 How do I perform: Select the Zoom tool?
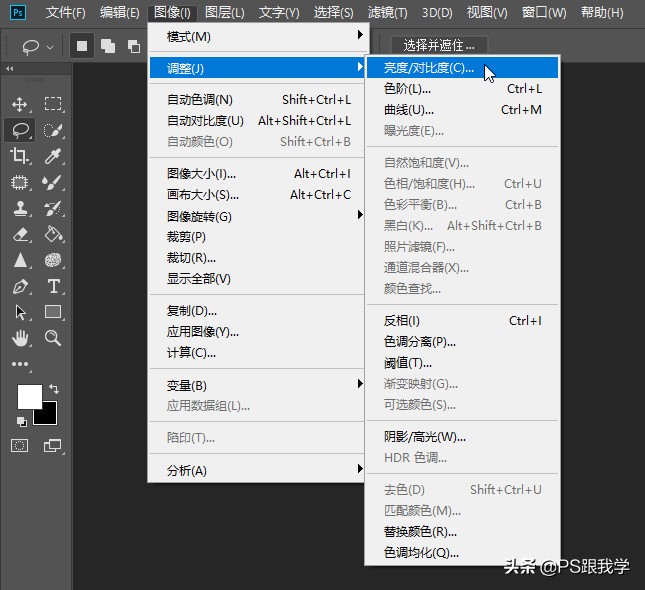click(53, 338)
